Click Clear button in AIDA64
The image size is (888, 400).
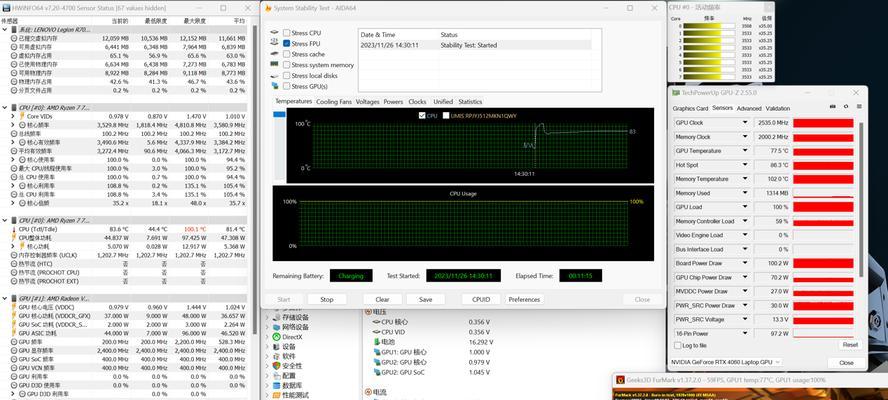pos(382,299)
